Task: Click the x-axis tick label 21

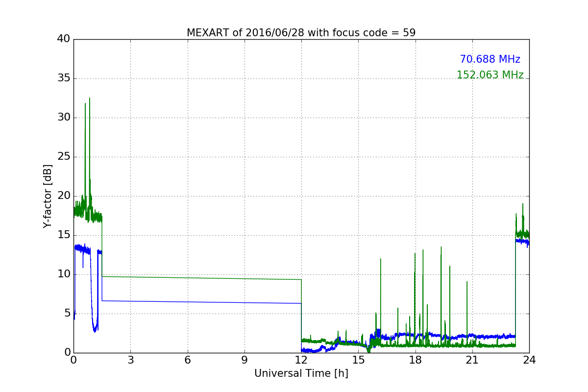Action: pyautogui.click(x=472, y=360)
